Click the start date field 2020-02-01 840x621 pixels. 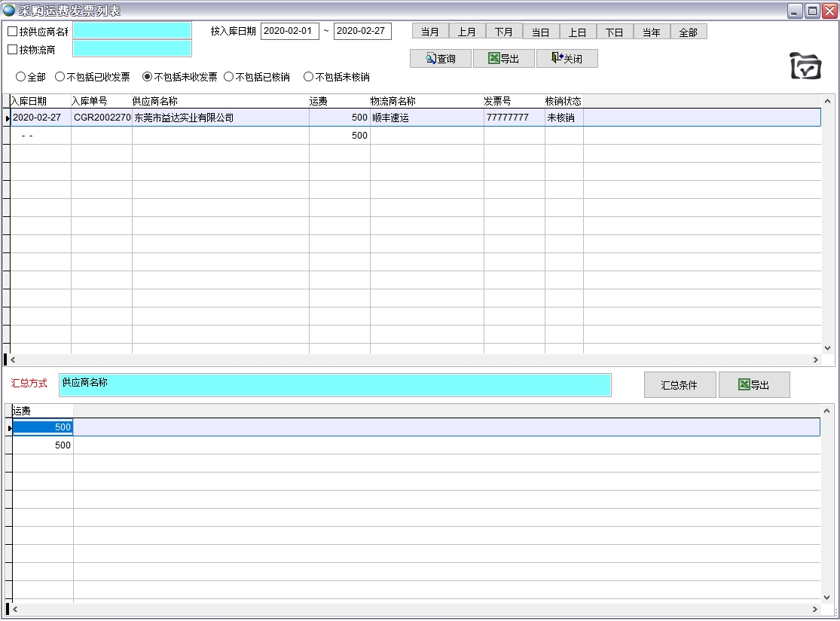(x=289, y=32)
